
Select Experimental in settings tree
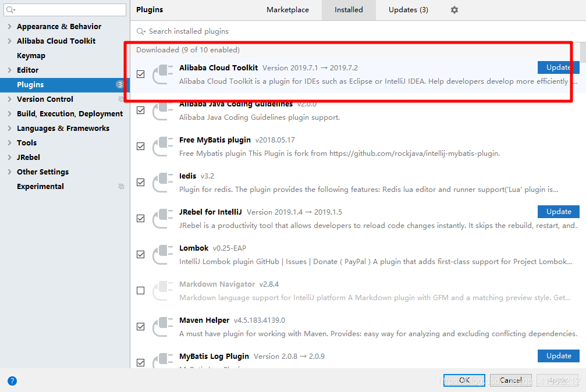pos(40,187)
